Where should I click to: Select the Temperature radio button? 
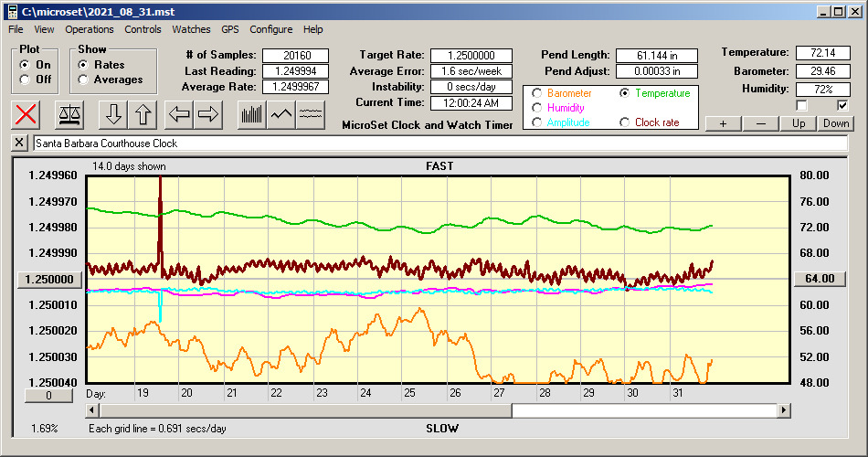(624, 93)
